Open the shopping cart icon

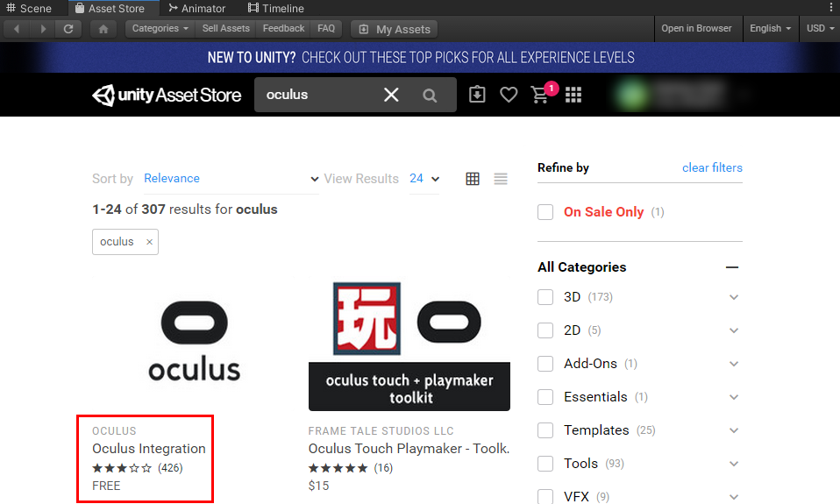click(540, 95)
